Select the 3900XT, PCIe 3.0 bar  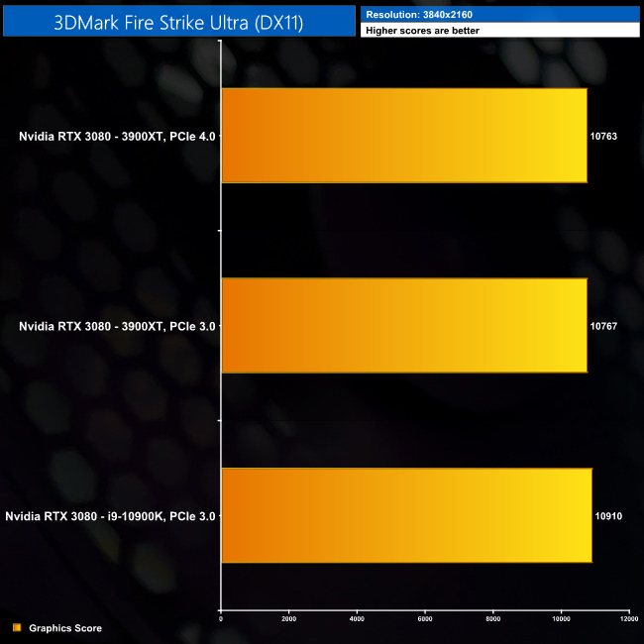point(404,326)
